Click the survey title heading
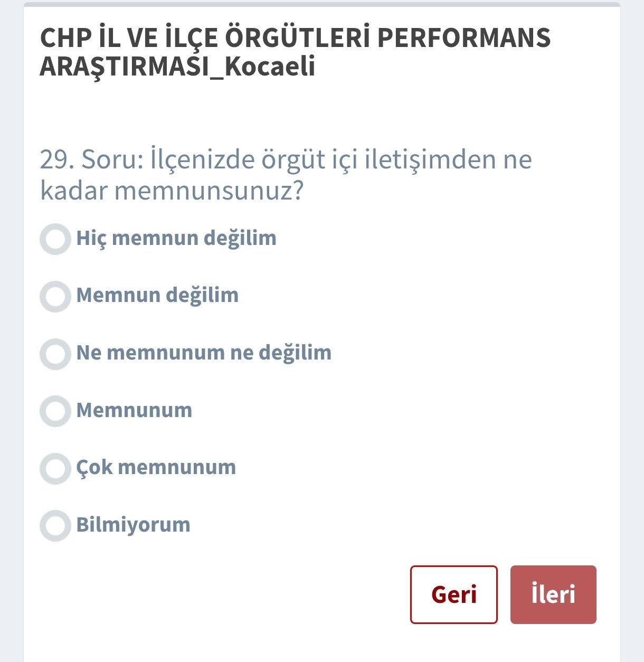This screenshot has height=662, width=644. [x=296, y=52]
